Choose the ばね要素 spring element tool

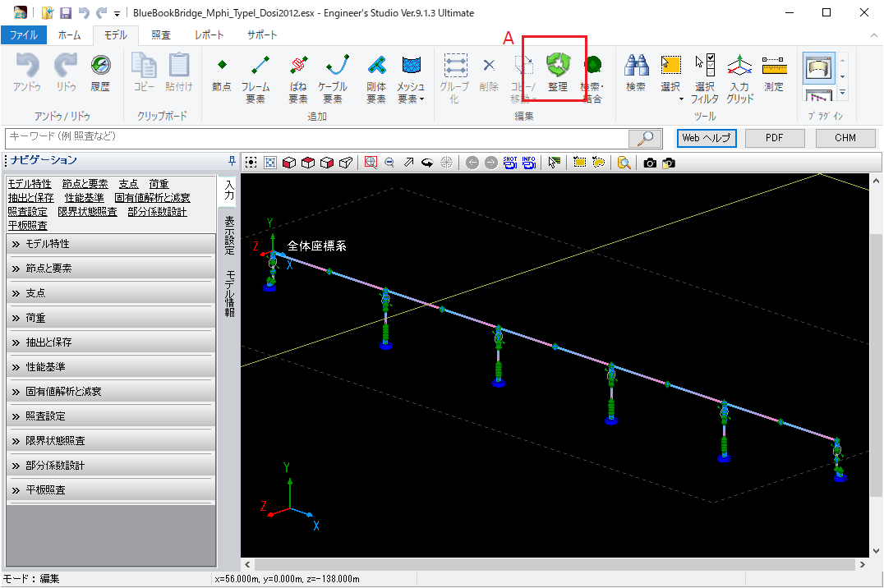pos(298,76)
